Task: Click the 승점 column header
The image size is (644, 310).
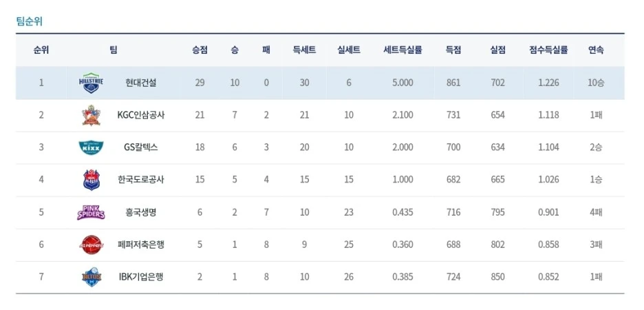Action: tap(200, 50)
